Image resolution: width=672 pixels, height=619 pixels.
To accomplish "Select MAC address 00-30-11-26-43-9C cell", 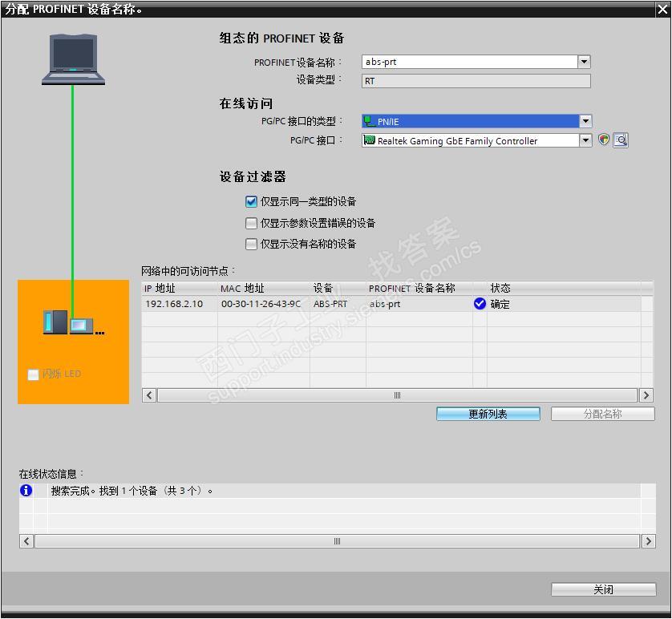I will click(x=264, y=304).
